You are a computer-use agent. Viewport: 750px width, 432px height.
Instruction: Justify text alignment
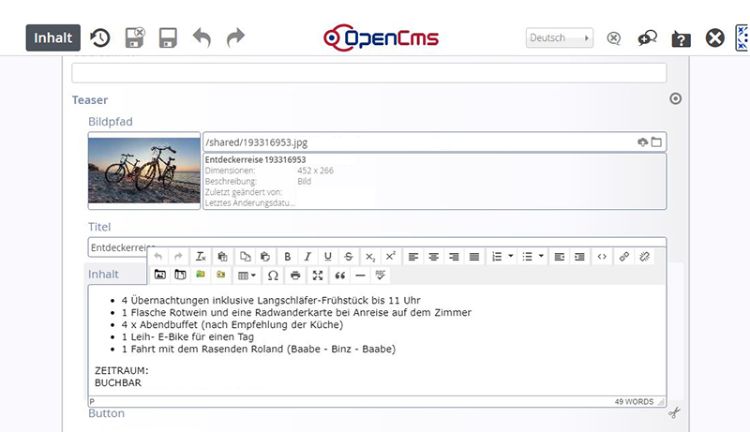[474, 257]
